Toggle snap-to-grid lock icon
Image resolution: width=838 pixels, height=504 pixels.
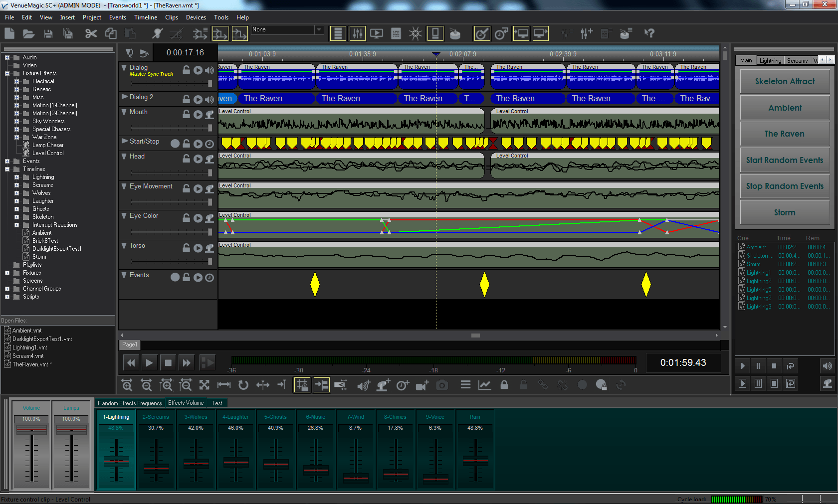coord(302,385)
